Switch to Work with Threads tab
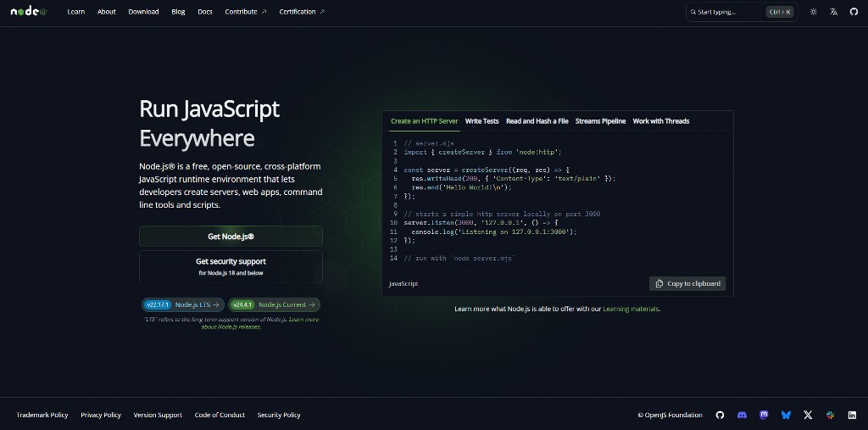The height and width of the screenshot is (430, 868). point(661,120)
